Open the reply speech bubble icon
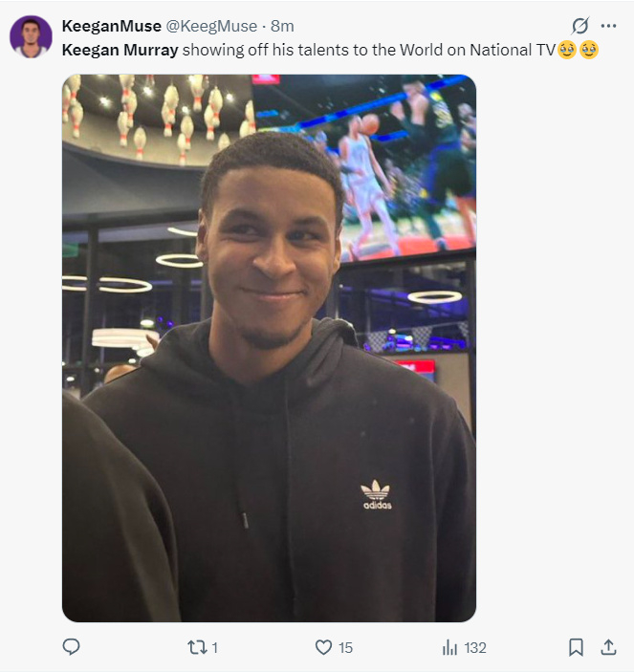The width and height of the screenshot is (634, 672). point(71,647)
